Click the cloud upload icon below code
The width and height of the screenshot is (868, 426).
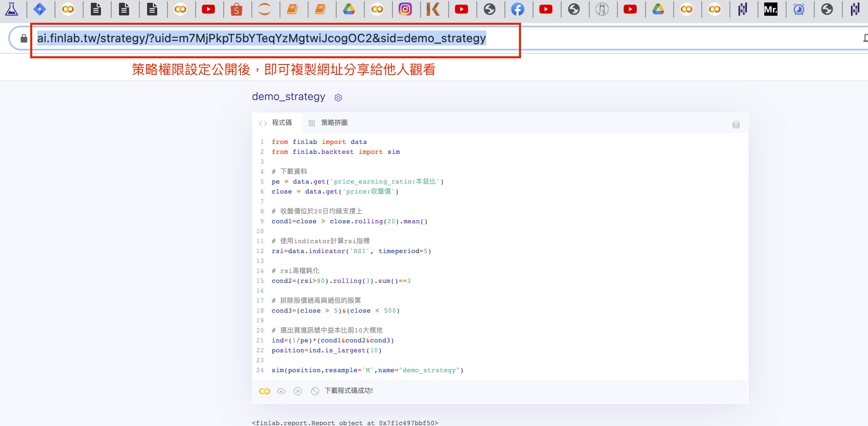[281, 391]
